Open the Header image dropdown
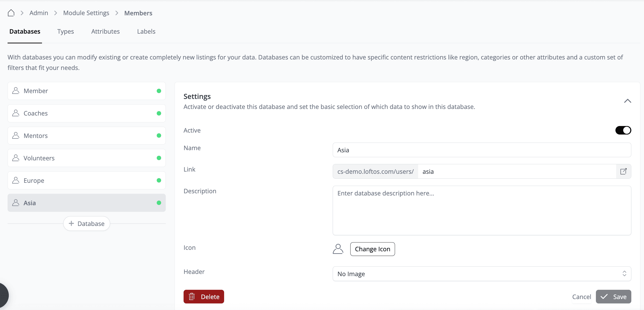 481,273
